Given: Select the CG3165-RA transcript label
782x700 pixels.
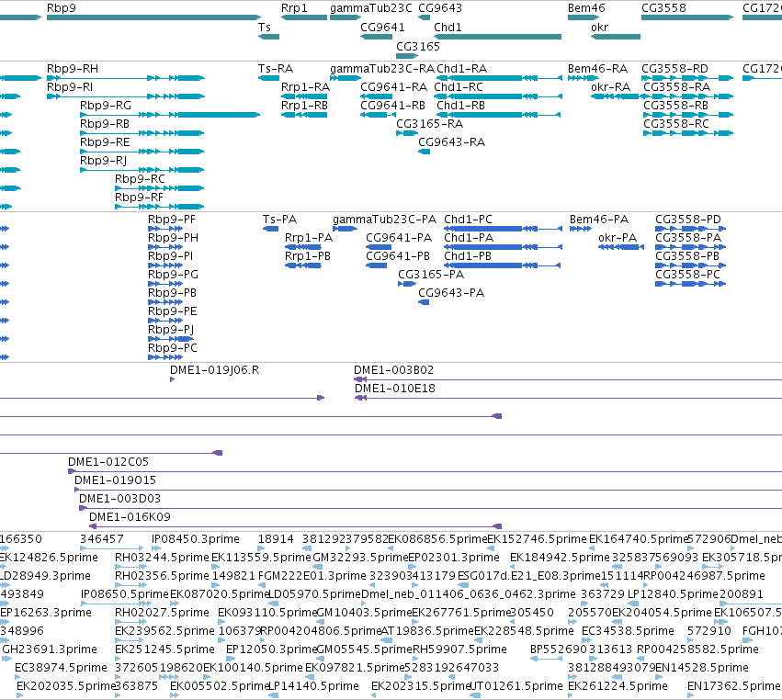Looking at the screenshot, I should [429, 123].
